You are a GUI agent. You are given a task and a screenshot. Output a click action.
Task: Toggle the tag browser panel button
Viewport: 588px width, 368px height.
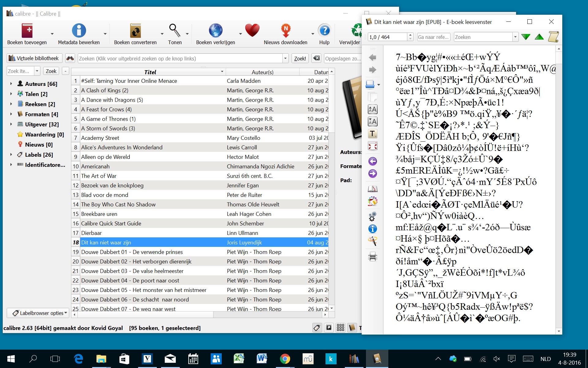point(317,328)
